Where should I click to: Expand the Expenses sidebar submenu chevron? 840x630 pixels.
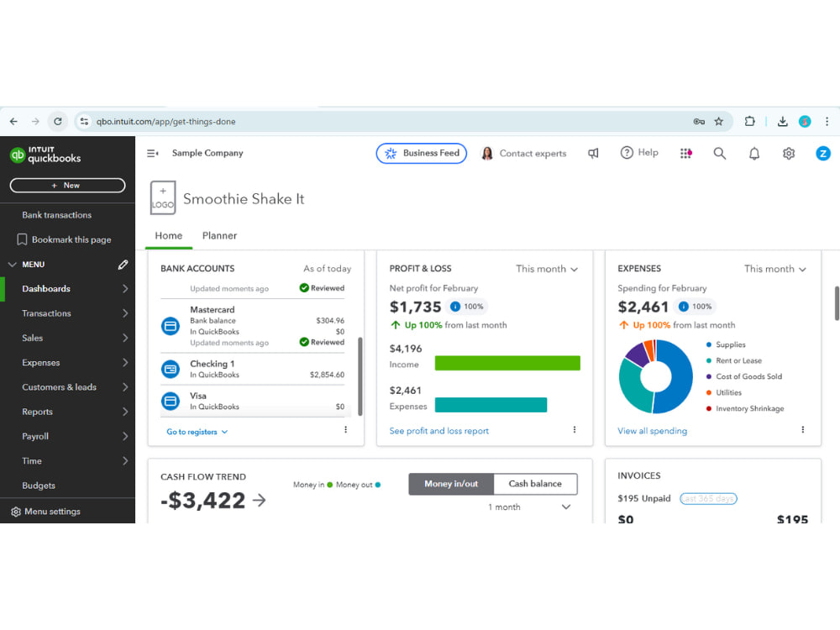pos(125,363)
